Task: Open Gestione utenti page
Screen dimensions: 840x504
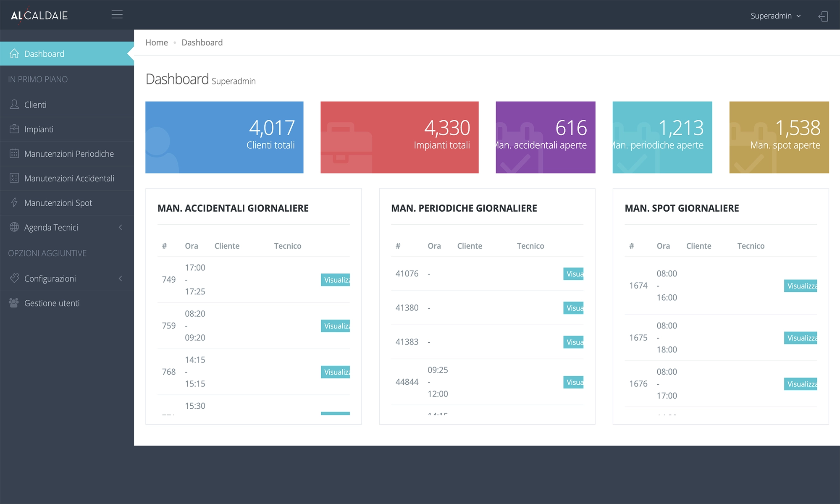Action: tap(67, 303)
